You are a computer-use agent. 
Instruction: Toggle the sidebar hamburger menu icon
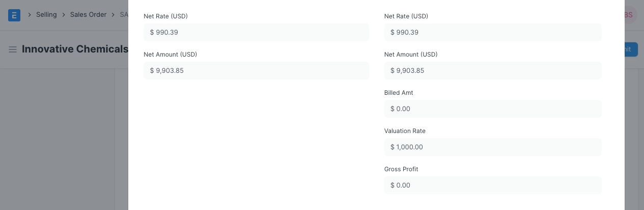tap(13, 49)
